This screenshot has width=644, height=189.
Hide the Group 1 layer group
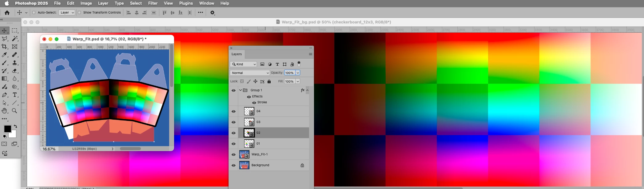pos(233,90)
